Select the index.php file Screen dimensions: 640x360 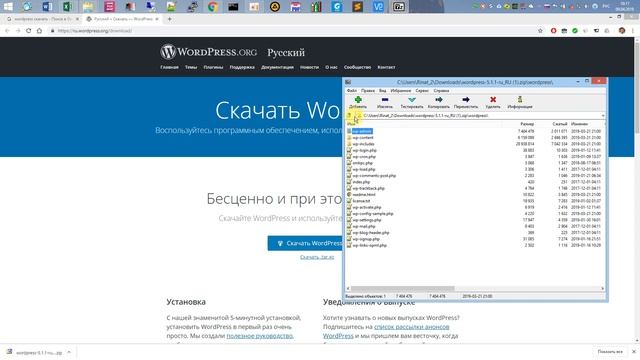361,182
